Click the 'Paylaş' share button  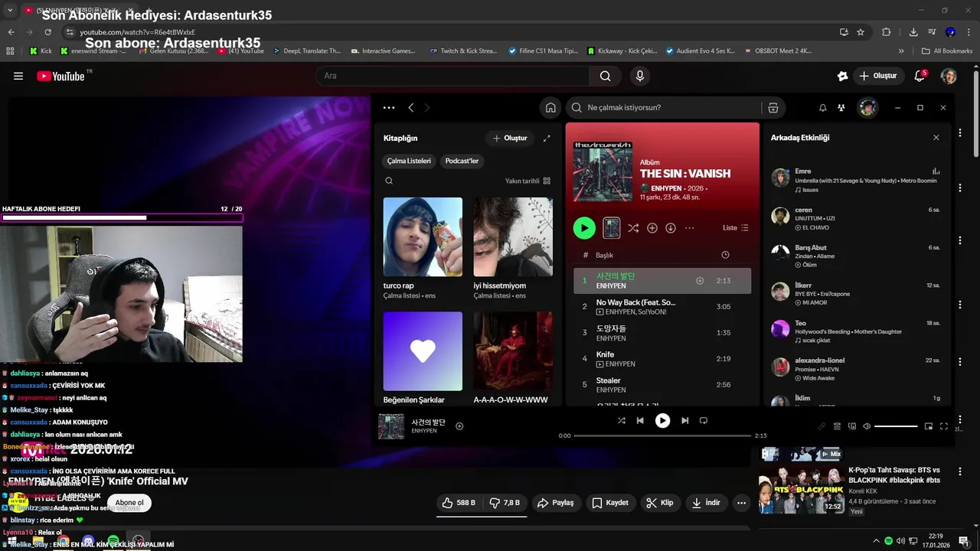[x=555, y=503]
